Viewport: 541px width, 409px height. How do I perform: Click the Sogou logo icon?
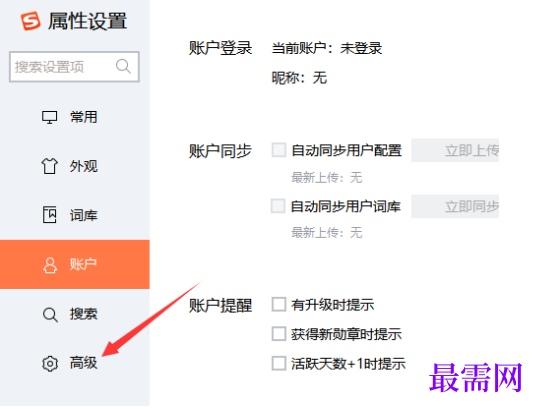[31, 21]
